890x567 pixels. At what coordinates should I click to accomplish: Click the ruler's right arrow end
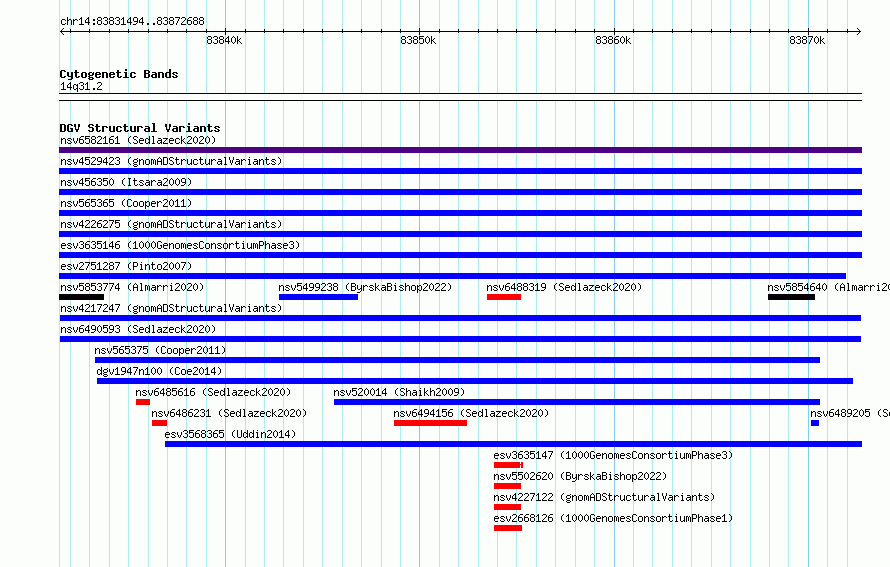[859, 31]
